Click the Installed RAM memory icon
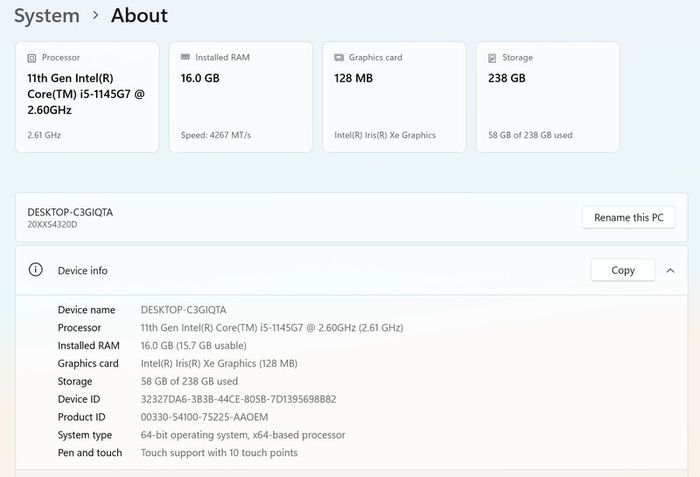The height and width of the screenshot is (477, 700). [x=185, y=57]
